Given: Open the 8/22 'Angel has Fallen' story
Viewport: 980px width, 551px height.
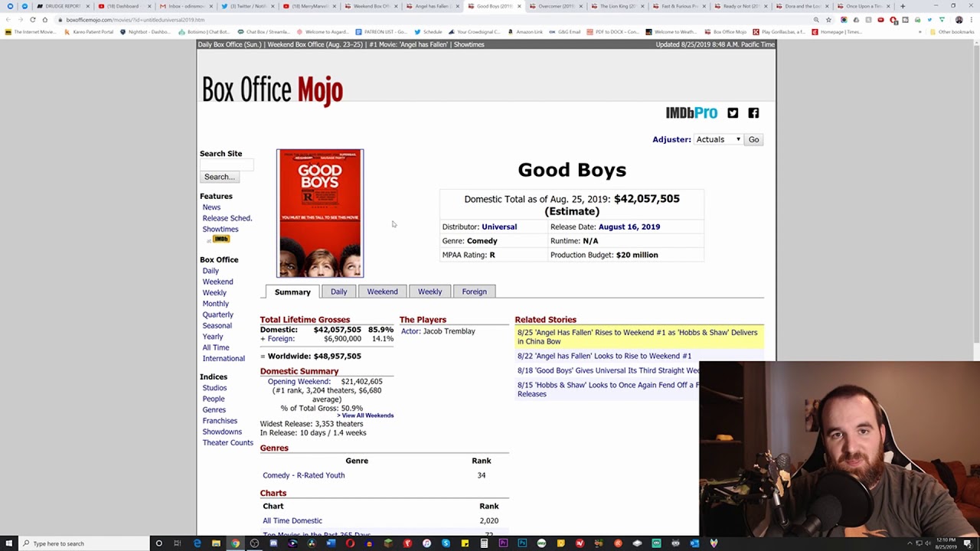Looking at the screenshot, I should click(604, 356).
